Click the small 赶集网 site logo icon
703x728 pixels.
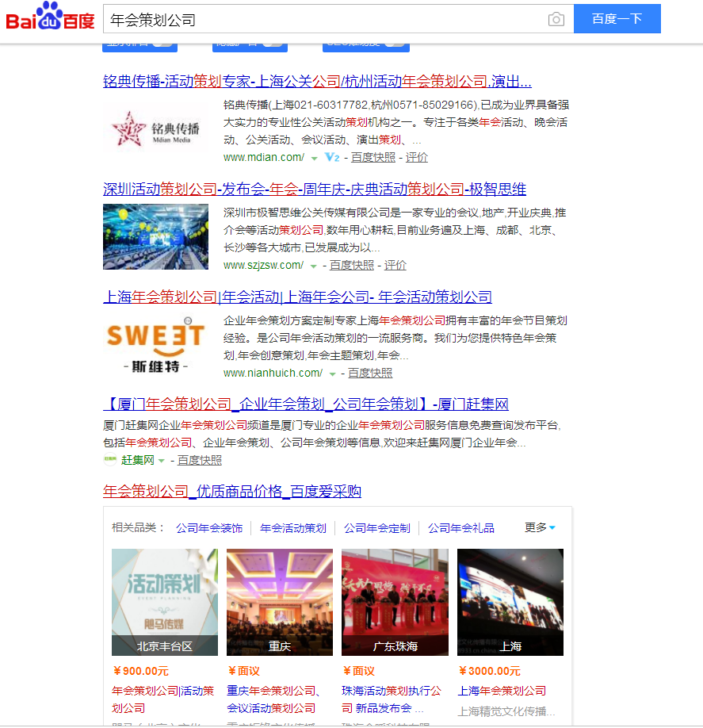110,460
